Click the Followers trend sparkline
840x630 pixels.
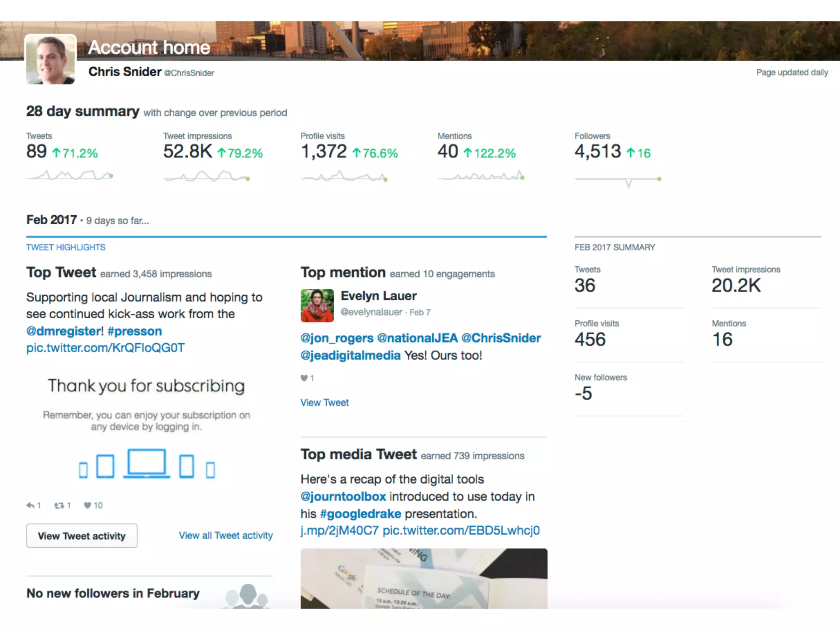point(618,180)
